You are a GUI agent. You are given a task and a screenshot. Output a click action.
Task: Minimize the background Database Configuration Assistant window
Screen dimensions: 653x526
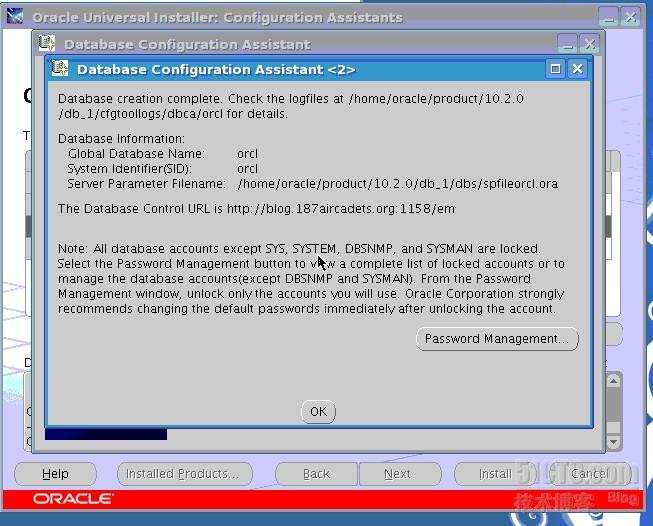click(x=567, y=44)
